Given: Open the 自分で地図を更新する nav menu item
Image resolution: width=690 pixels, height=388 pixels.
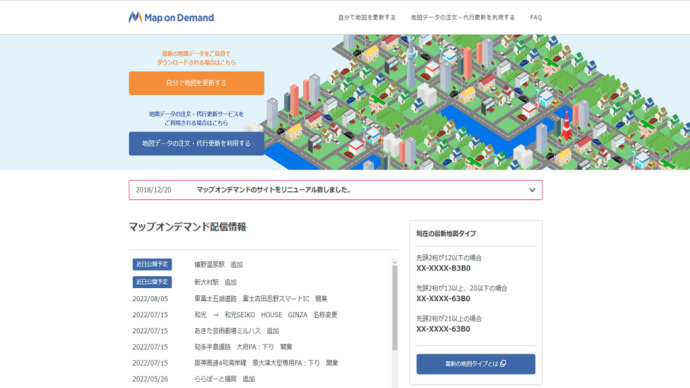Looking at the screenshot, I should [367, 18].
